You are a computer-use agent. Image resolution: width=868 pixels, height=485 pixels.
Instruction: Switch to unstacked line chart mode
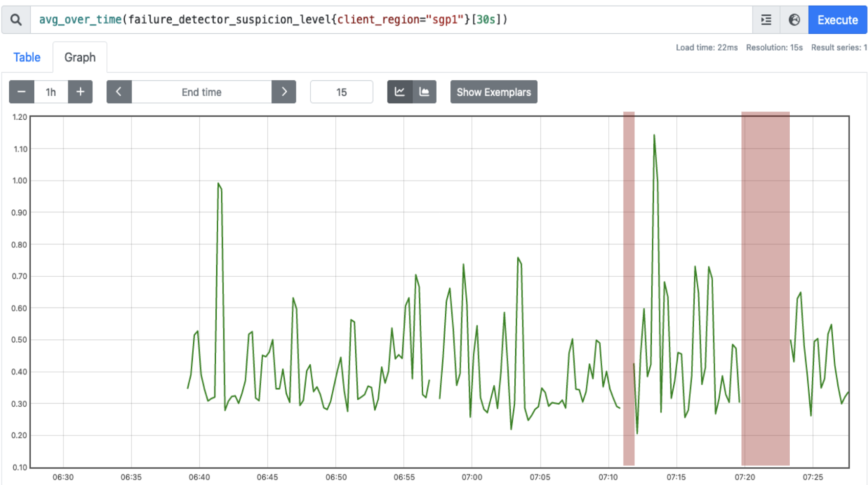(400, 92)
